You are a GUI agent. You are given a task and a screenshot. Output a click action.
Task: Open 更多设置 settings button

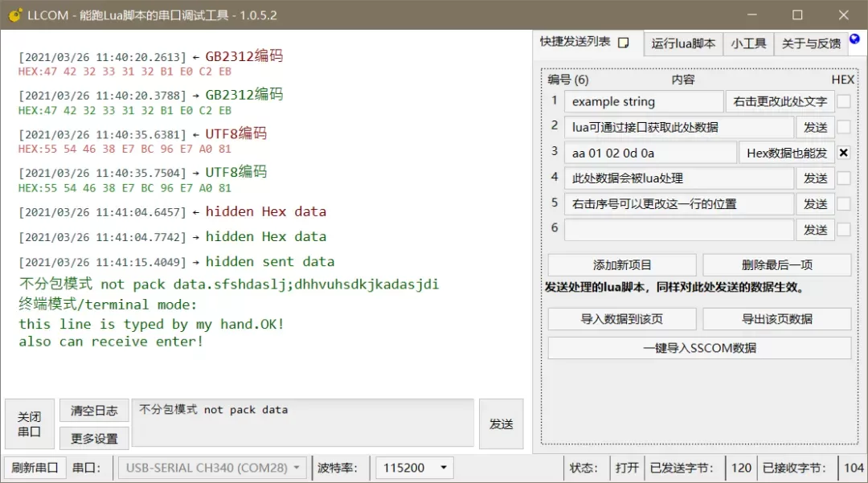coord(94,439)
